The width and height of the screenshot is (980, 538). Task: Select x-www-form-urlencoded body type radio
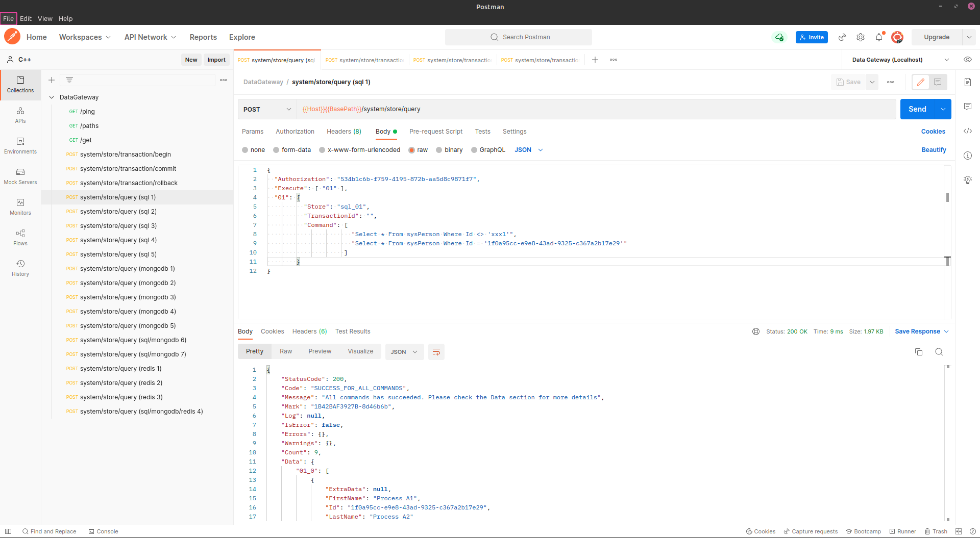tap(322, 150)
